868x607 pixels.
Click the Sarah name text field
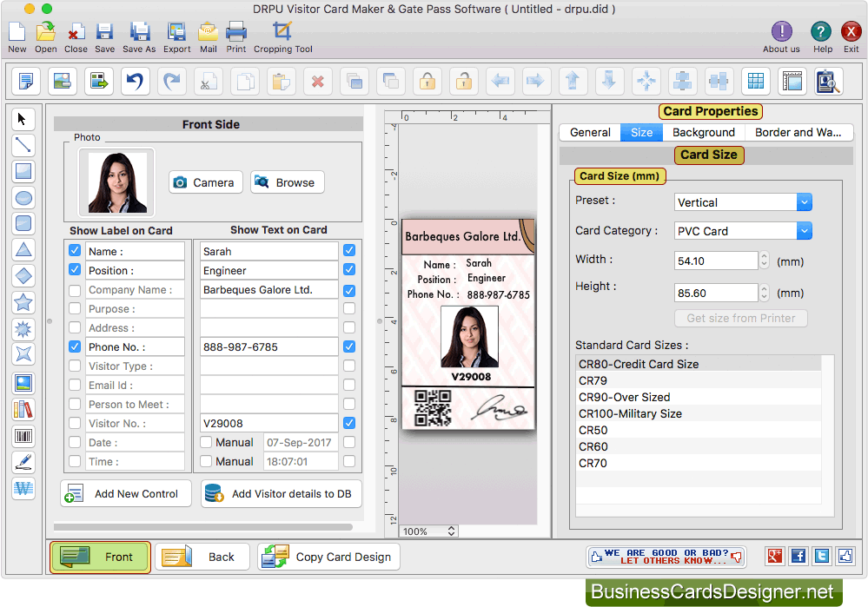[x=269, y=251]
